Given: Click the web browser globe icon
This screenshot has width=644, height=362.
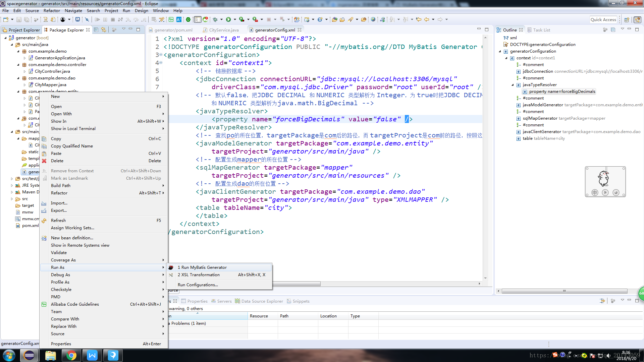Looking at the screenshot, I should click(x=373, y=19).
